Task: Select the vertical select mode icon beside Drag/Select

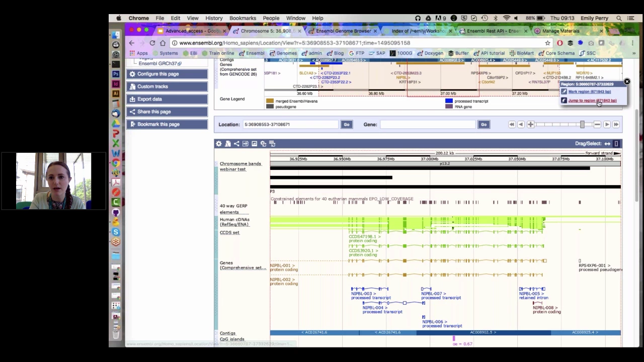Action: [x=616, y=144]
